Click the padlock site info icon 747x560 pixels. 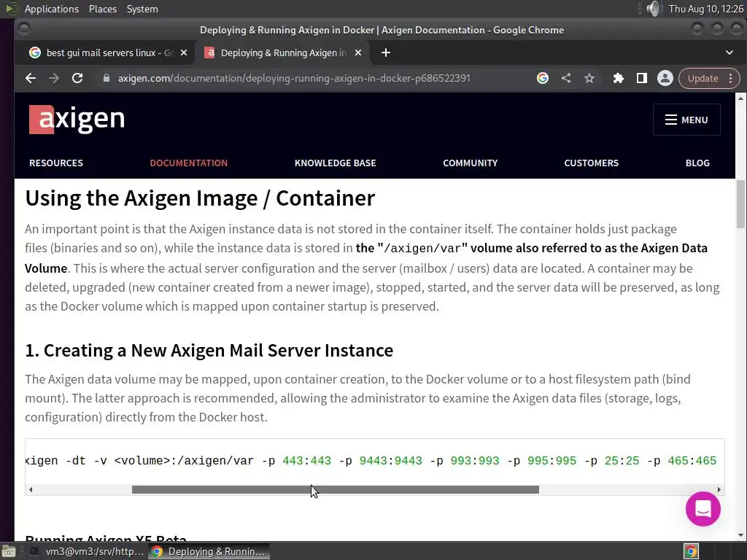pyautogui.click(x=107, y=78)
